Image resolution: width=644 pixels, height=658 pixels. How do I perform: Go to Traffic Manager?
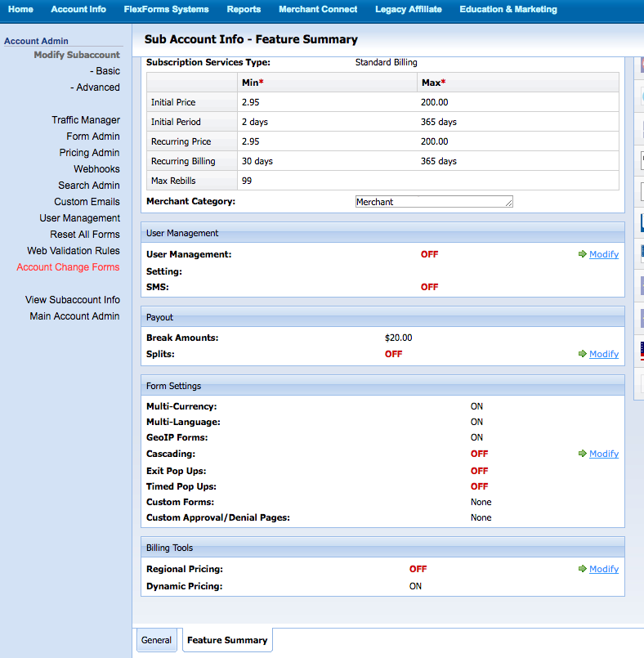click(x=86, y=120)
